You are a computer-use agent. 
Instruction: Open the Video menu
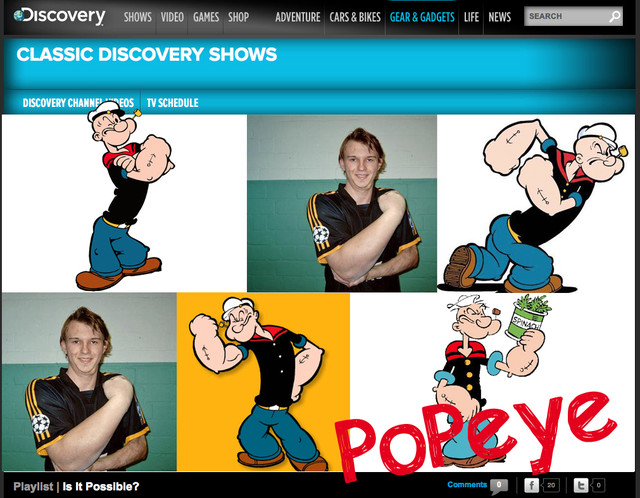[x=172, y=17]
